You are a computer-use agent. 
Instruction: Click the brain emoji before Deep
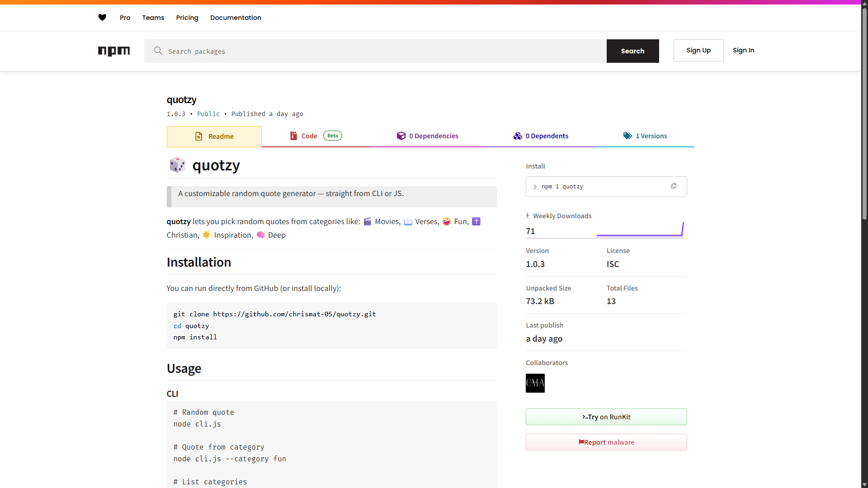point(261,235)
